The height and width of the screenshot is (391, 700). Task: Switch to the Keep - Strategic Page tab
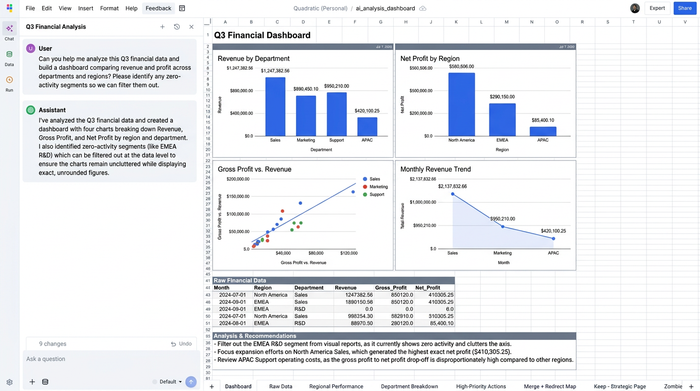[620, 386]
